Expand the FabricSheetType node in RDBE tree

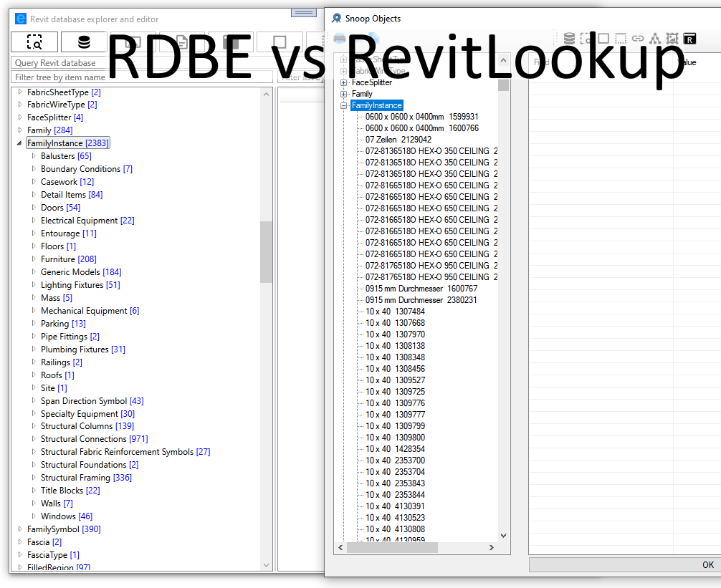pos(20,92)
